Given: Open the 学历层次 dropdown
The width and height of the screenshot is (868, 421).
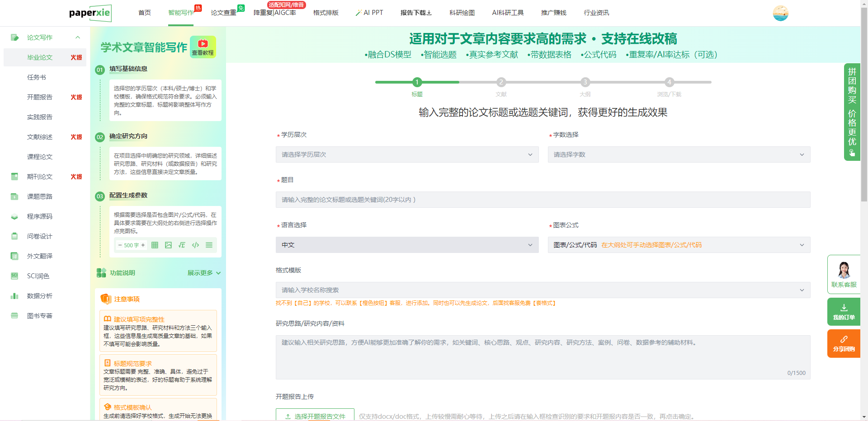Looking at the screenshot, I should [407, 154].
